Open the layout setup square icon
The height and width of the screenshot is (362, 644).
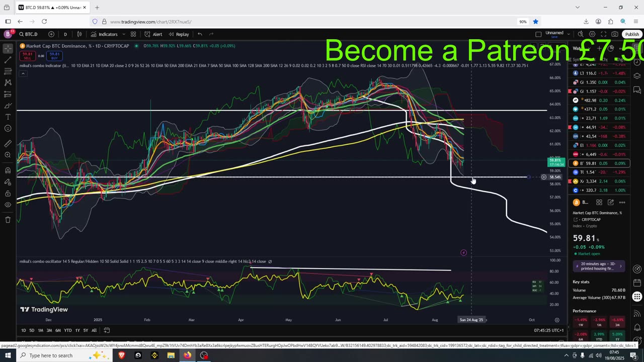pos(538,34)
